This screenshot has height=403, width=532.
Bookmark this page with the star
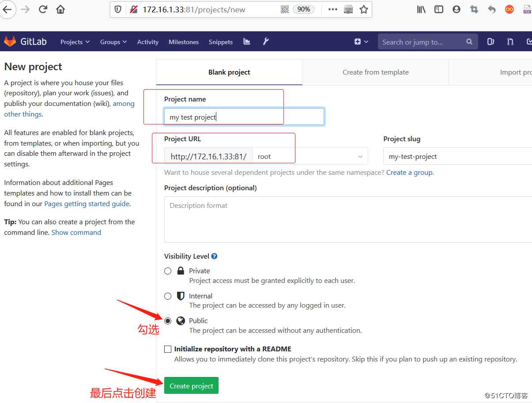(x=364, y=9)
